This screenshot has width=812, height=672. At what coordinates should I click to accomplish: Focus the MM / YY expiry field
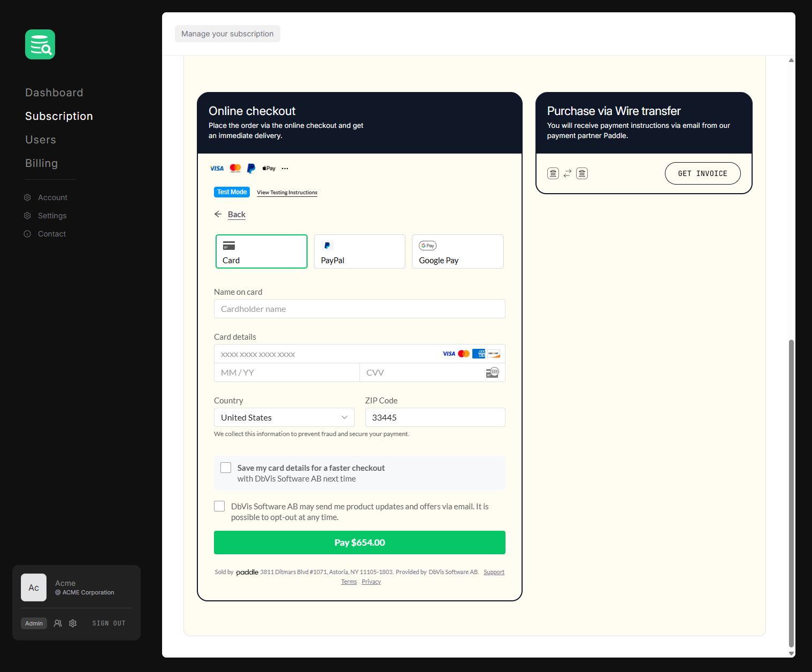(287, 372)
